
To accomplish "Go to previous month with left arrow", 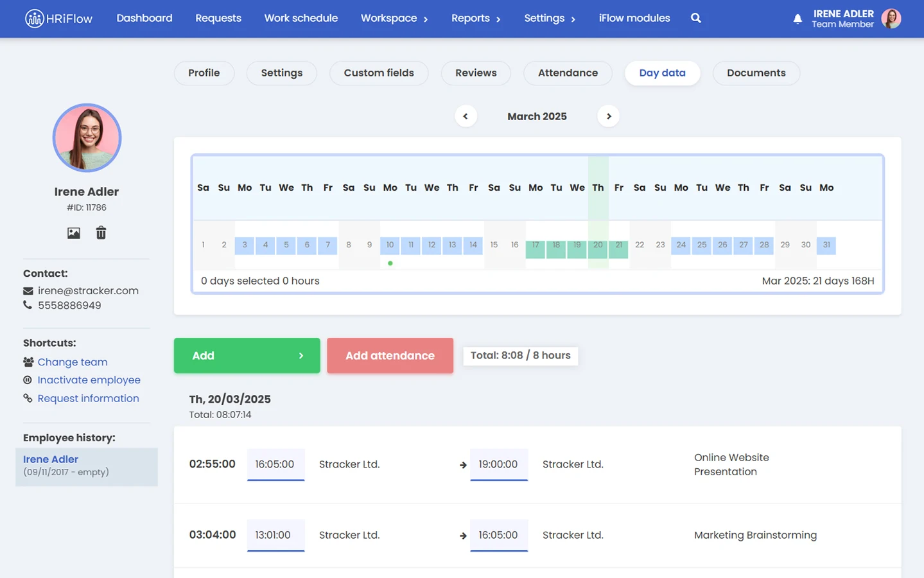I will coord(466,116).
